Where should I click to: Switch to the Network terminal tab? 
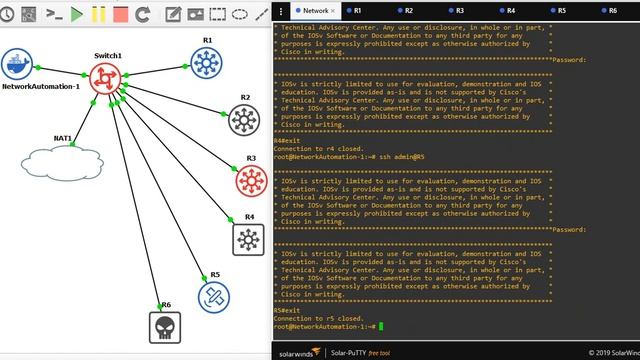coord(315,11)
